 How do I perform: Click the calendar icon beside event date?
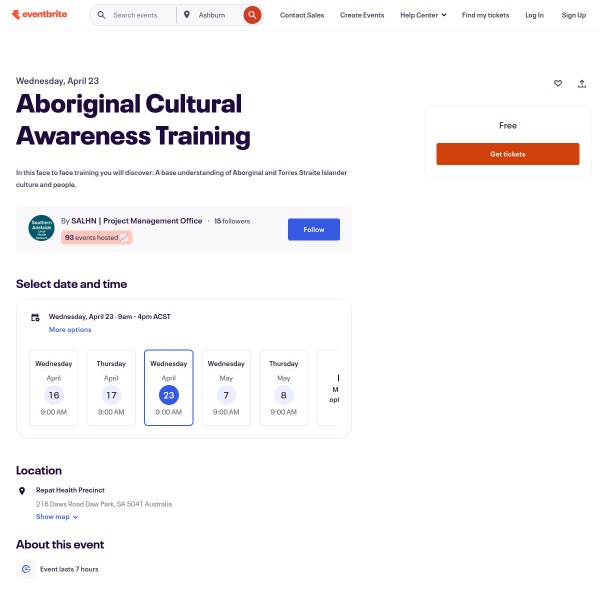[x=35, y=317]
